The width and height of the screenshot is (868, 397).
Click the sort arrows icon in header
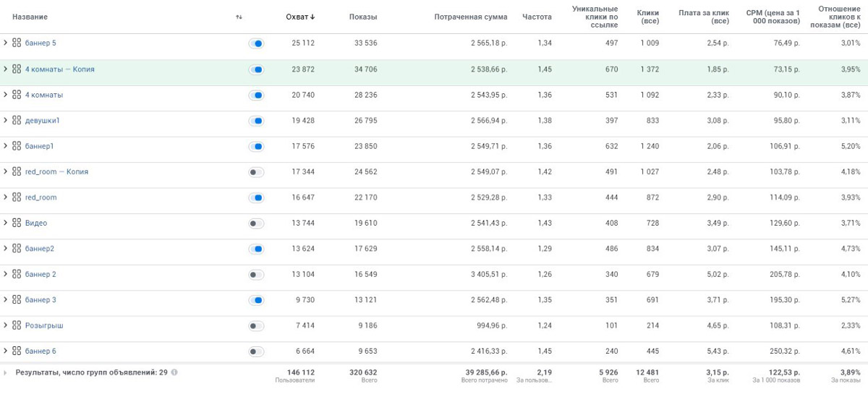coord(239,17)
